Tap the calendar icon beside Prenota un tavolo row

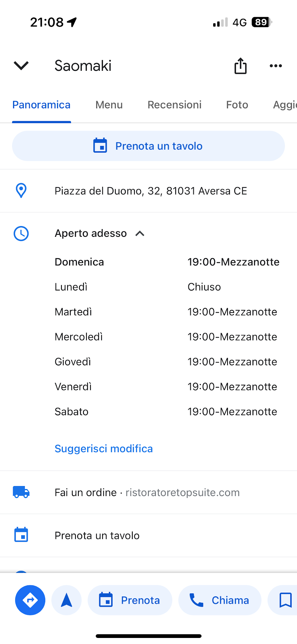(x=21, y=535)
